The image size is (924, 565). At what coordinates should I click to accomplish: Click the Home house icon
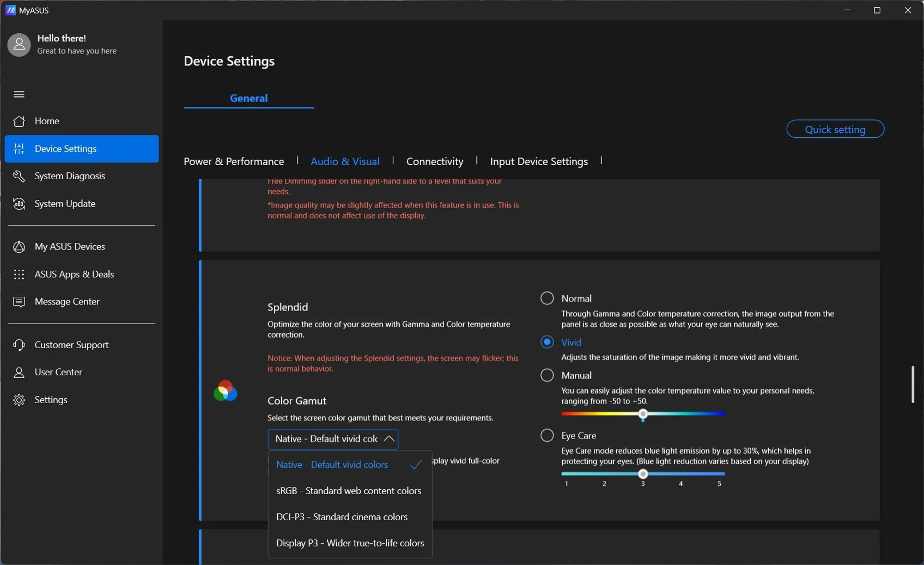click(x=19, y=121)
